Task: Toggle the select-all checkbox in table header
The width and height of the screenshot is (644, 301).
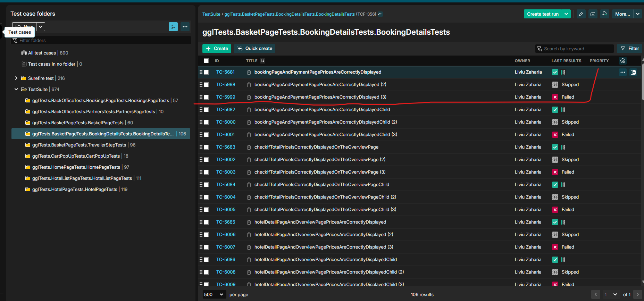Action: 206,61
